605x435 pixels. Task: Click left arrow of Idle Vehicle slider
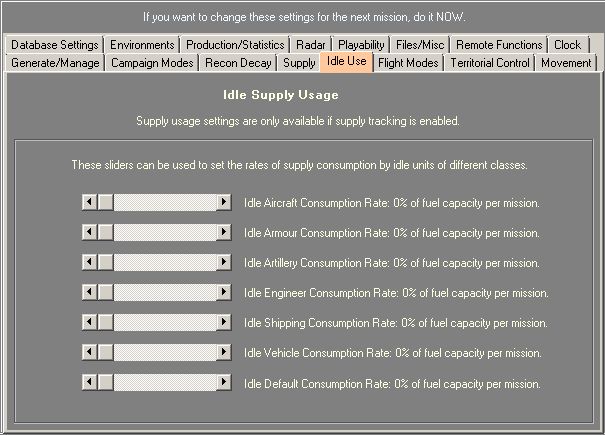click(x=88, y=353)
